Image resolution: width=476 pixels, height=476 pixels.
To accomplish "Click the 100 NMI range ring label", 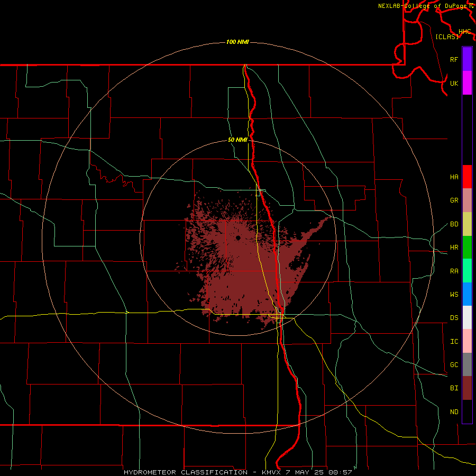I will point(237,42).
